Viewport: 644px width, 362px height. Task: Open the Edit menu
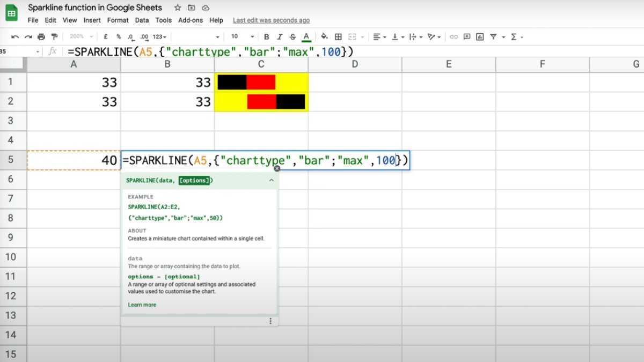[50, 20]
